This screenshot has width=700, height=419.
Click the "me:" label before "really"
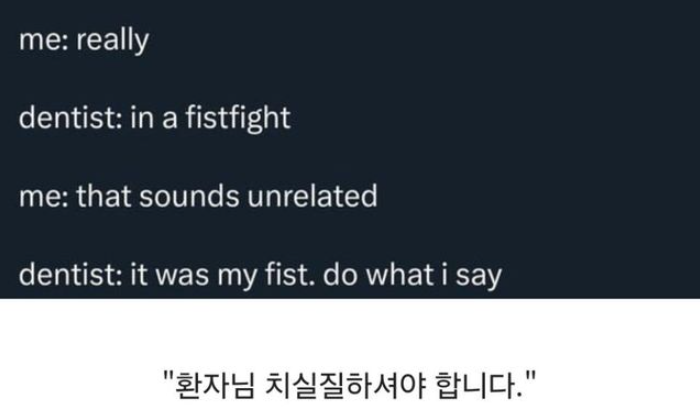tap(43, 41)
